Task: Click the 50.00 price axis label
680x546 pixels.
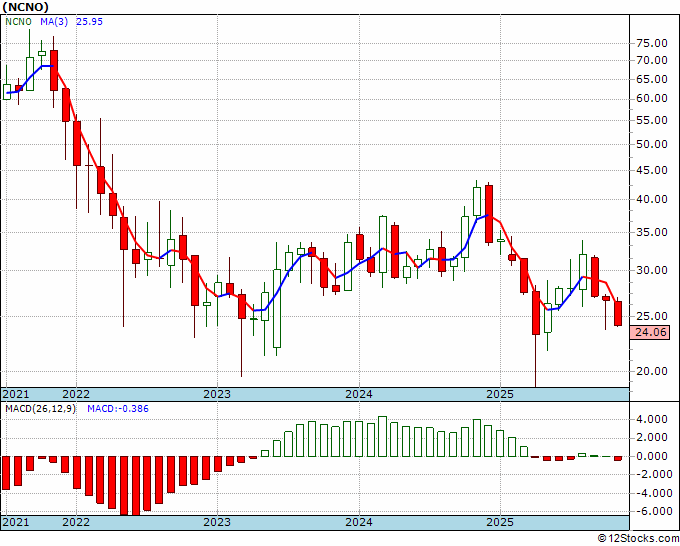Action: pyautogui.click(x=652, y=144)
